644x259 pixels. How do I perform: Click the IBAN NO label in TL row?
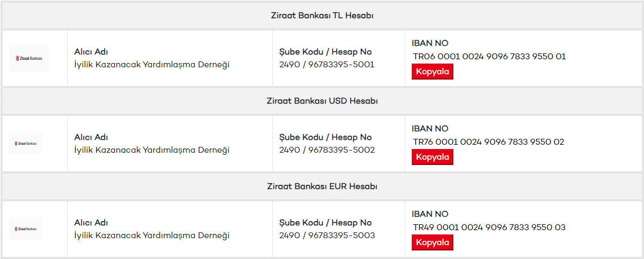(x=430, y=43)
